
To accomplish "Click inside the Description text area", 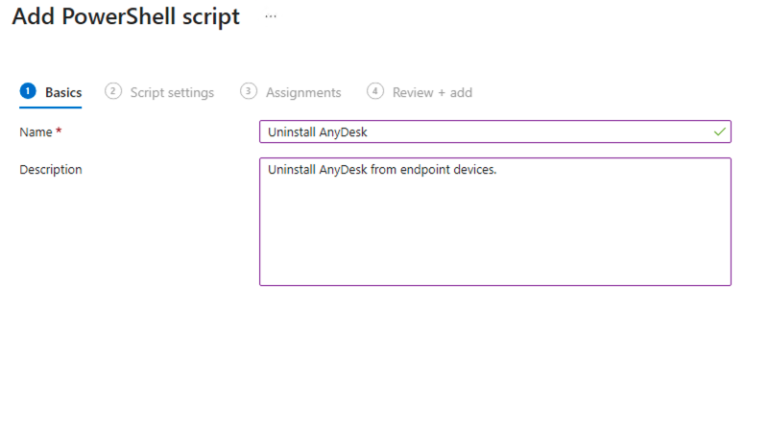I will 495,221.
